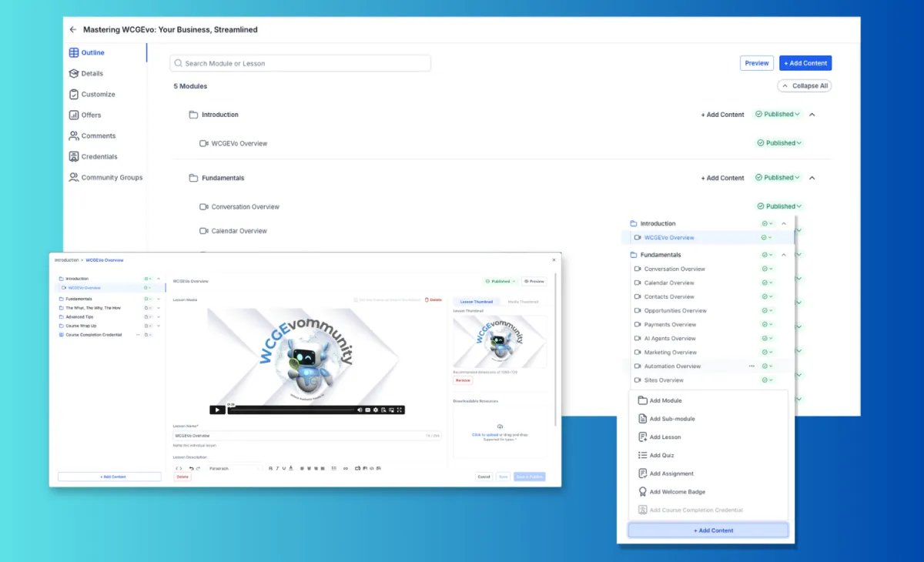Click the 'Click to upload' resources link

point(485,435)
